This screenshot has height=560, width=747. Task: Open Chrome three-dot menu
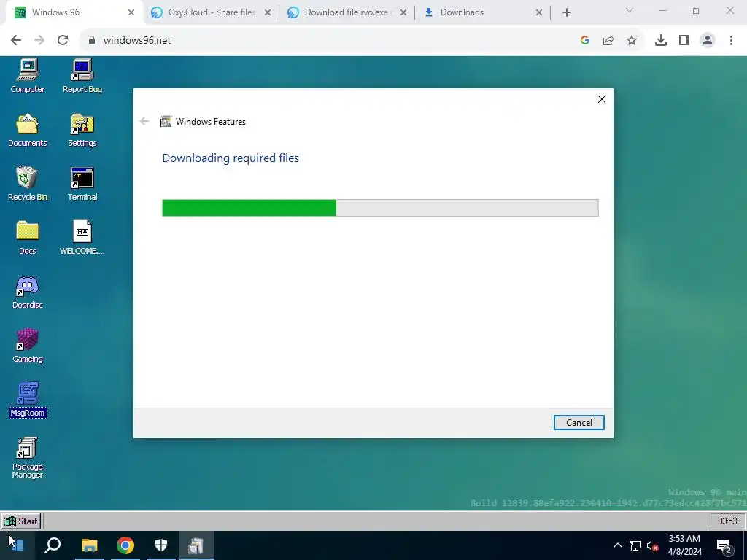pyautogui.click(x=731, y=41)
